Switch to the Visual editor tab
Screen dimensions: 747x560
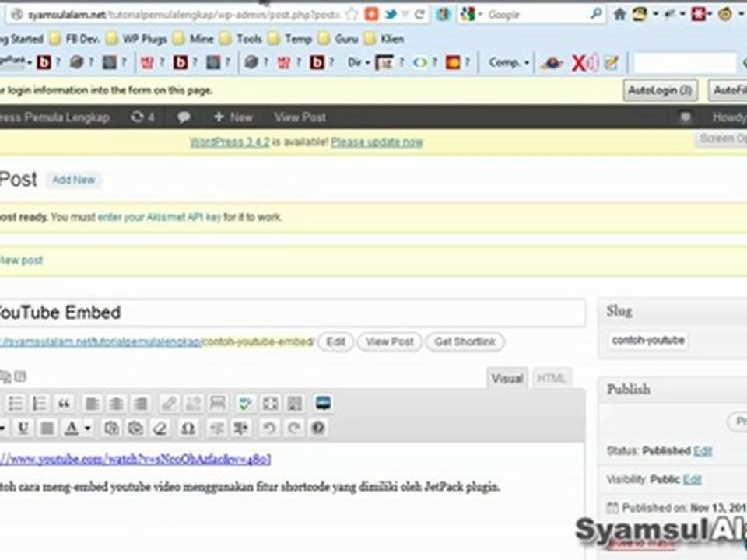[x=507, y=378]
